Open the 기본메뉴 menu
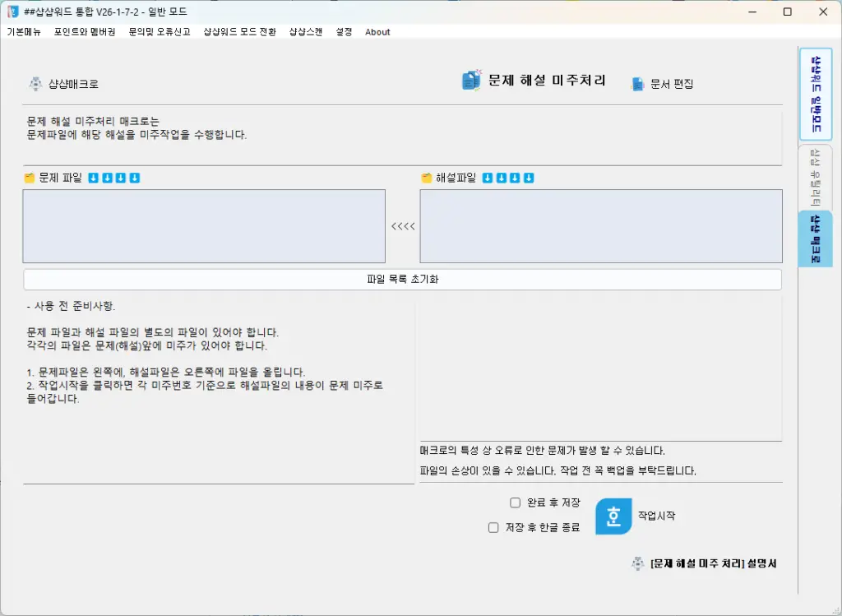This screenshot has width=842, height=616. click(27, 32)
